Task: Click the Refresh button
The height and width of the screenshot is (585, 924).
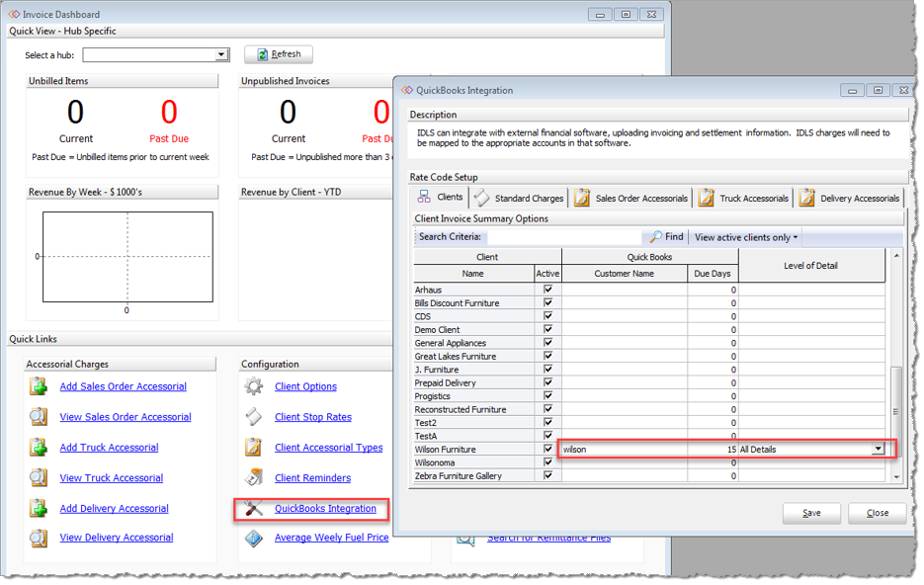Action: 279,54
